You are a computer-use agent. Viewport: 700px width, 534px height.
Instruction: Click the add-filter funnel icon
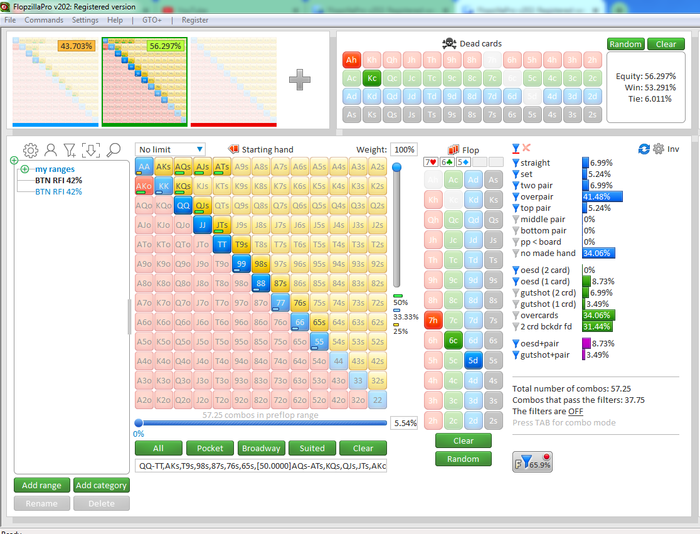click(x=70, y=150)
